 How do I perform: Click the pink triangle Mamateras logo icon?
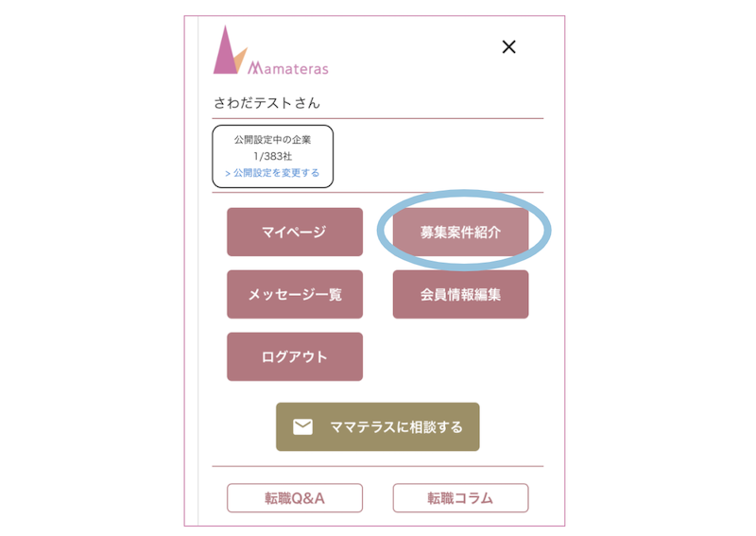[225, 51]
